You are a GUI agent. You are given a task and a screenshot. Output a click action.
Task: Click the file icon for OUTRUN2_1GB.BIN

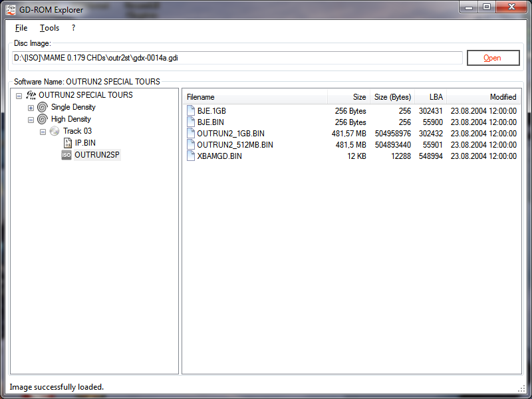(191, 134)
